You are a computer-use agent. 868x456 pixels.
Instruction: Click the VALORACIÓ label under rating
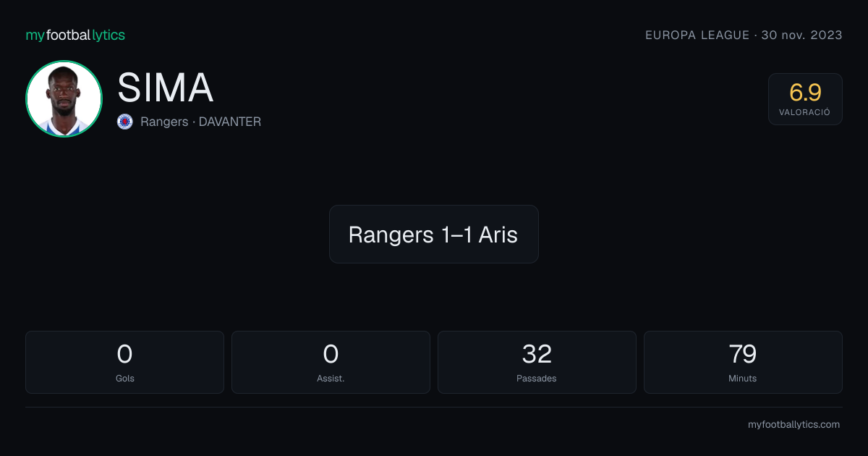[805, 112]
